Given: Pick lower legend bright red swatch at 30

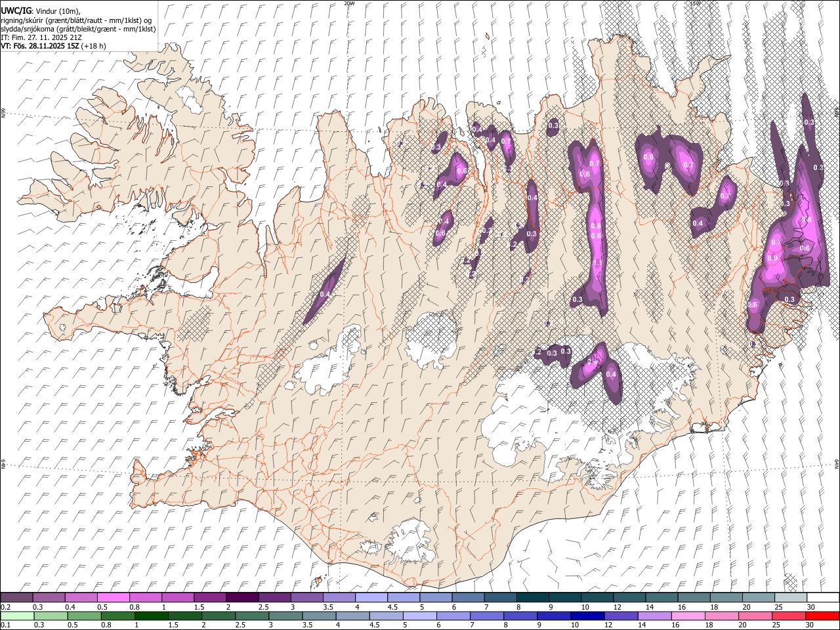Looking at the screenshot, I should click(822, 616).
